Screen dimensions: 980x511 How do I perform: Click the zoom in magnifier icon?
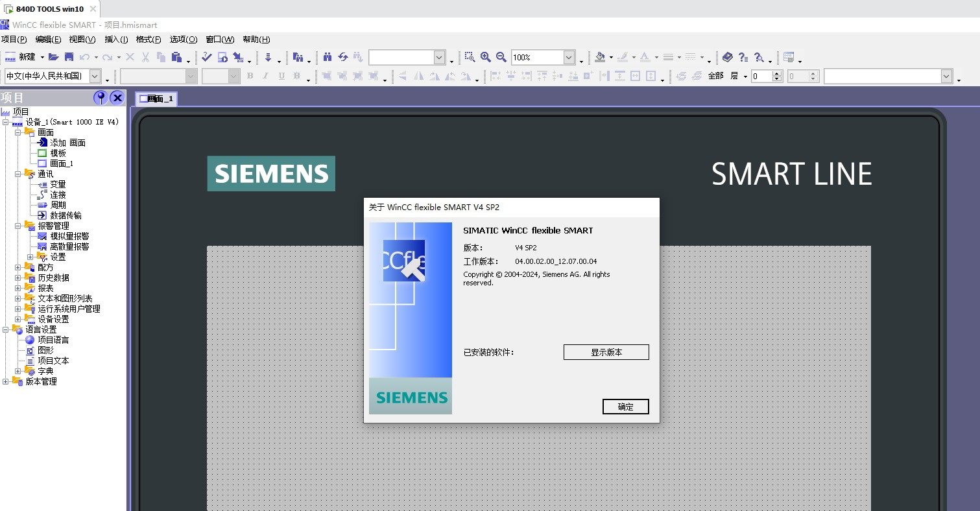click(x=485, y=57)
